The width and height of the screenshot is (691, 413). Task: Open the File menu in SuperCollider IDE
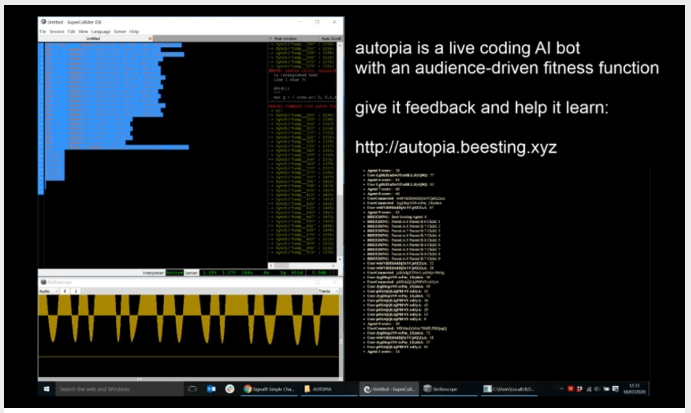coord(43,32)
